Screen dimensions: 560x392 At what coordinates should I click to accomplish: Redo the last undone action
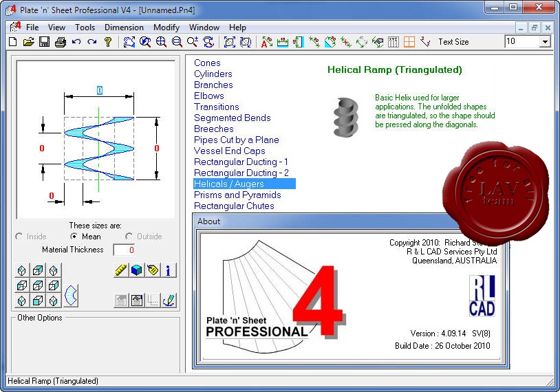pyautogui.click(x=91, y=42)
